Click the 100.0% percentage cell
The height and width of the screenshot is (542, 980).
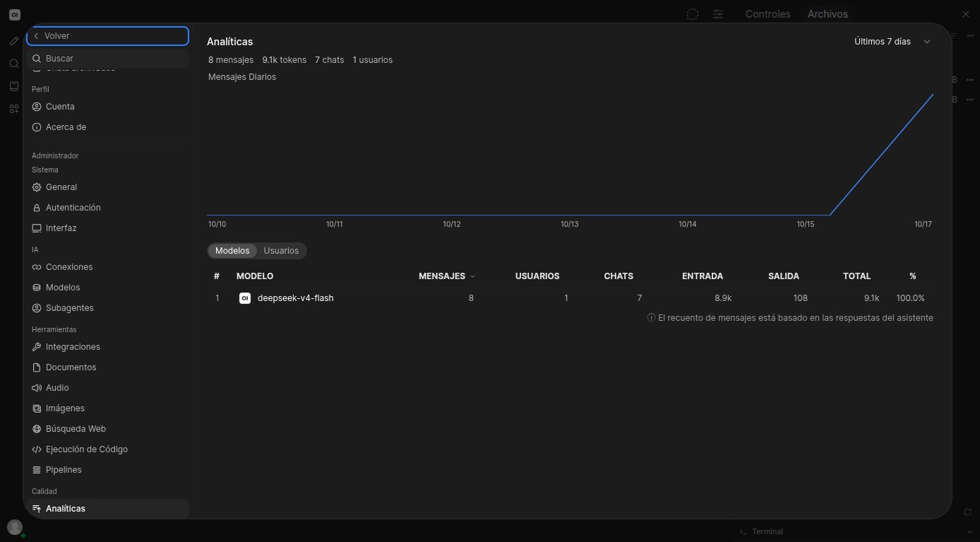[910, 298]
